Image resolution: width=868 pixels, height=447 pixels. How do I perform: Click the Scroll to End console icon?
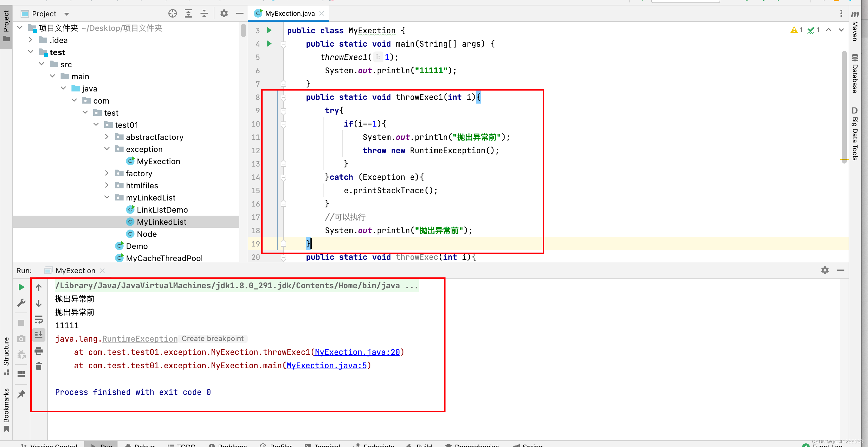click(39, 334)
